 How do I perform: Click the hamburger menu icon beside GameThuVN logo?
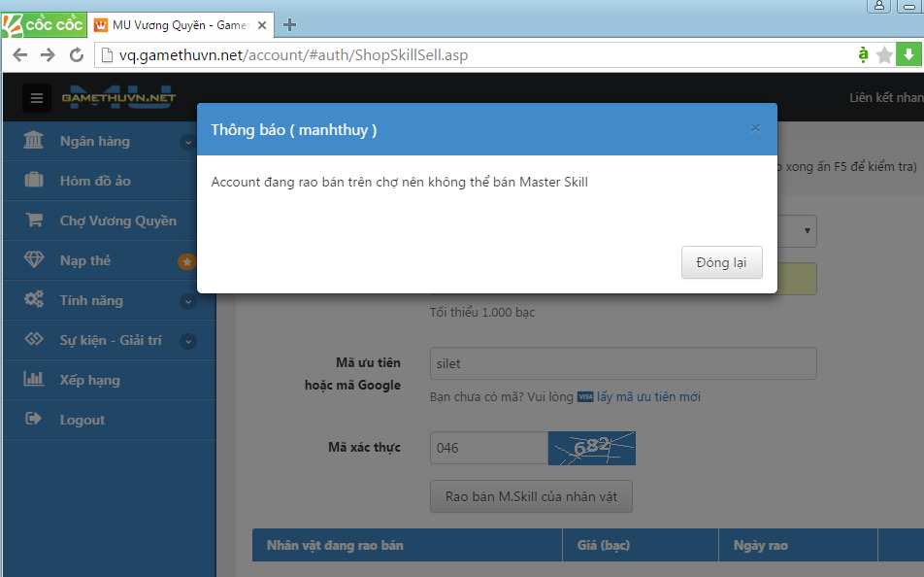(x=37, y=98)
